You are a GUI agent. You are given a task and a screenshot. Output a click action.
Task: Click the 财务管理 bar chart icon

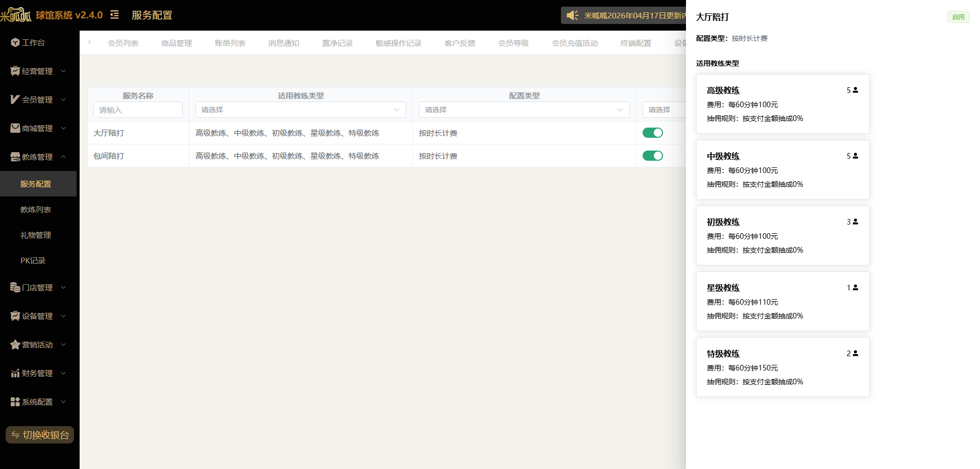15,373
